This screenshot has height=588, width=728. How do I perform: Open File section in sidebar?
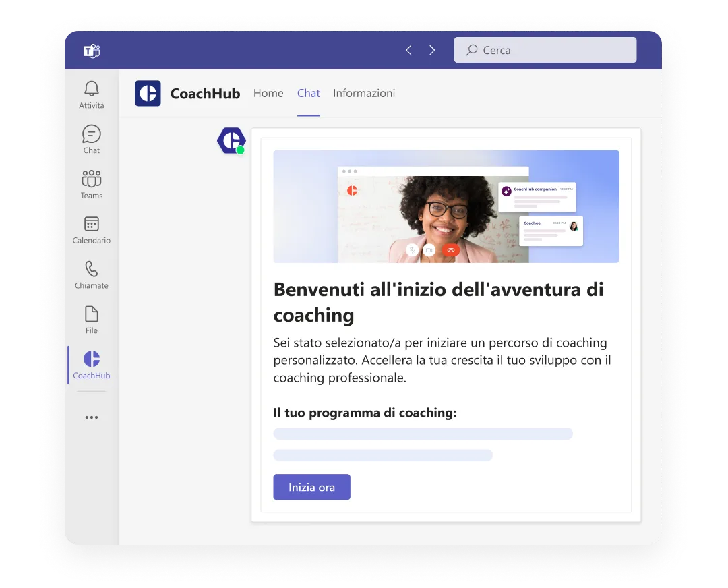92,320
